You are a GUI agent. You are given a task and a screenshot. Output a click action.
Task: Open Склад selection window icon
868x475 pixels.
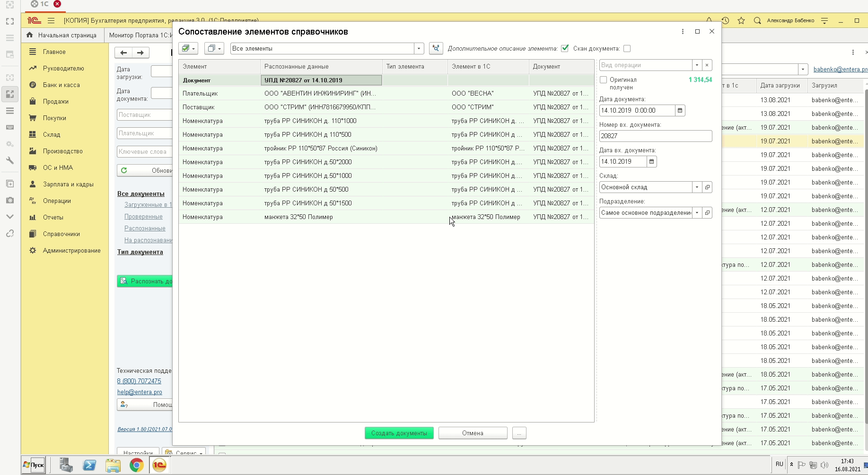tap(707, 187)
